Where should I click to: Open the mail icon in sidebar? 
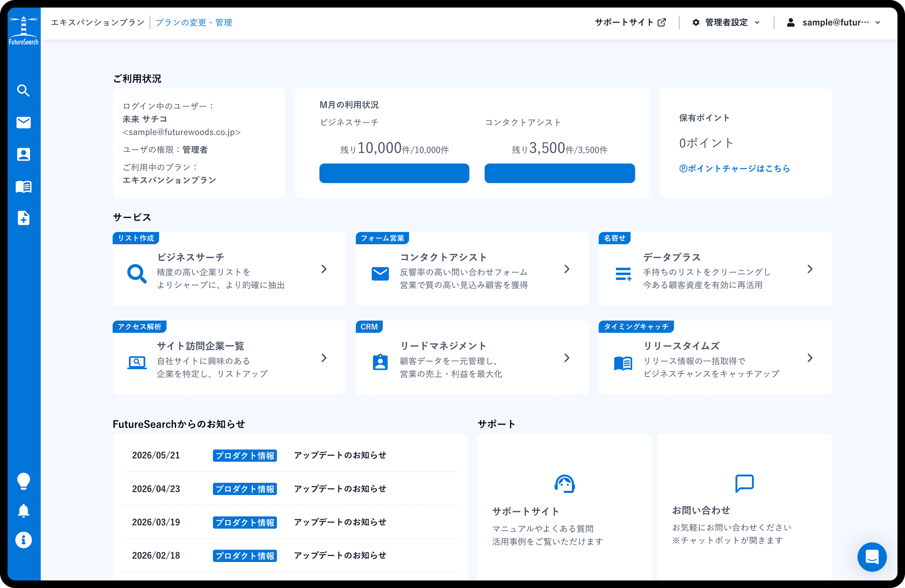tap(24, 122)
